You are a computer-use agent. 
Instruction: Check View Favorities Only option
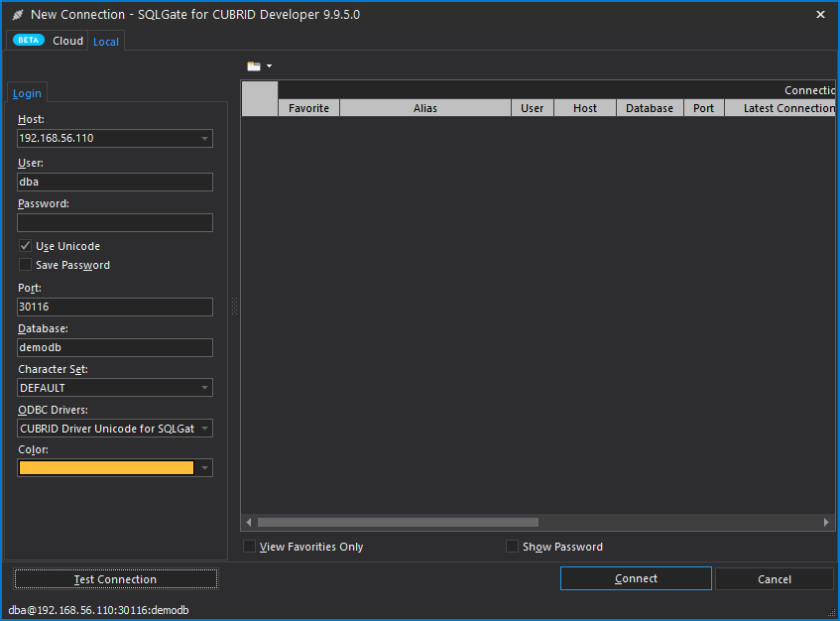(x=249, y=547)
